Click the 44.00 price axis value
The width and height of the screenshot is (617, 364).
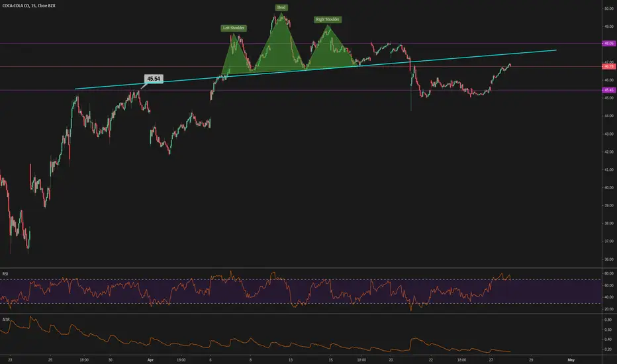[x=609, y=116]
